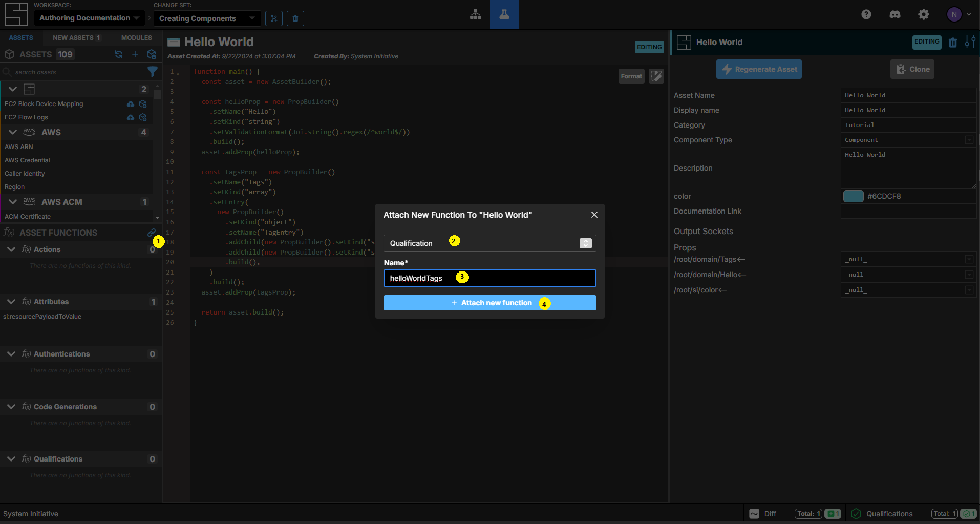Click the plus icon to create new asset

tap(135, 54)
